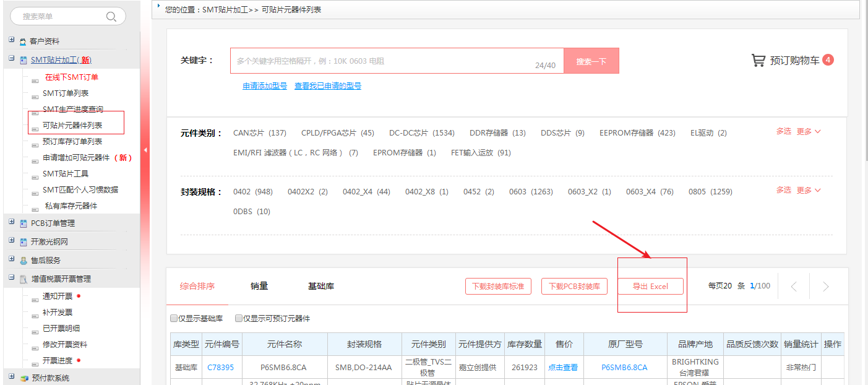Click the 预付款系统 icon in sidebar
The image size is (868, 385).
coord(24,378)
